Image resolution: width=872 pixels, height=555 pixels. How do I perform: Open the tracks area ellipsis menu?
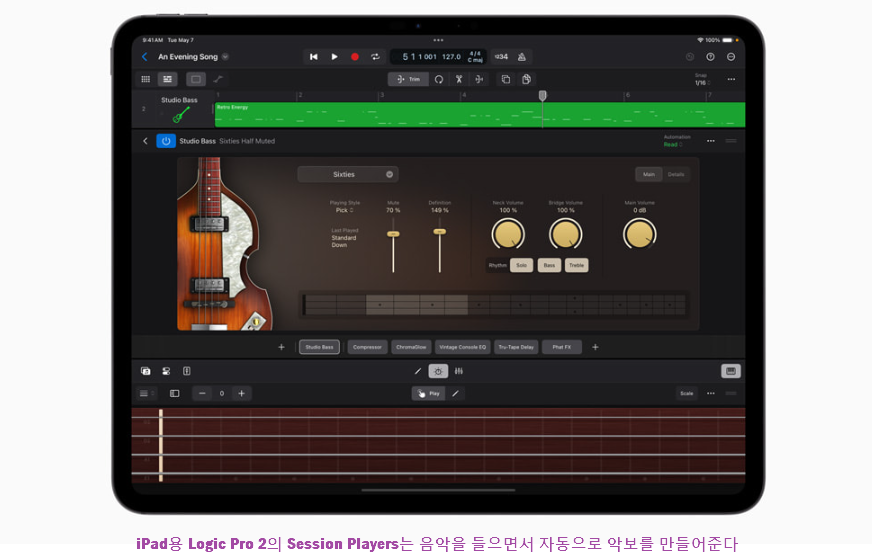coord(731,79)
